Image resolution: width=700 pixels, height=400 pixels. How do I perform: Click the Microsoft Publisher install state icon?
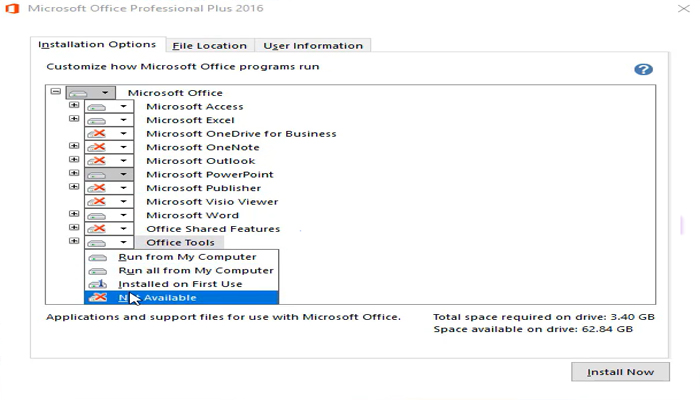tap(98, 188)
